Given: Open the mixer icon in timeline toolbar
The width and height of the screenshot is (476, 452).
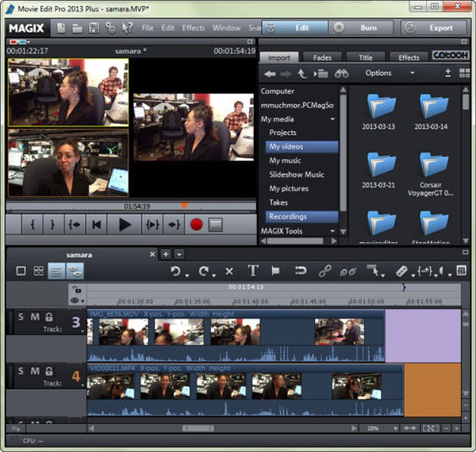Looking at the screenshot, I should (462, 270).
